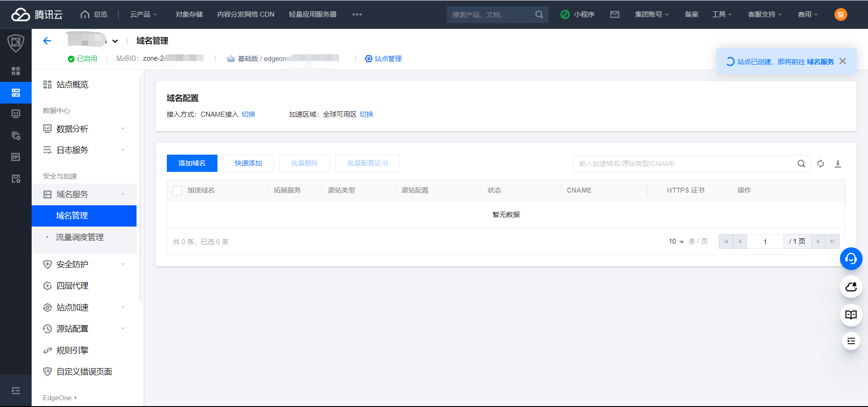Go to the first page
This screenshot has width=868, height=407.
pos(726,241)
